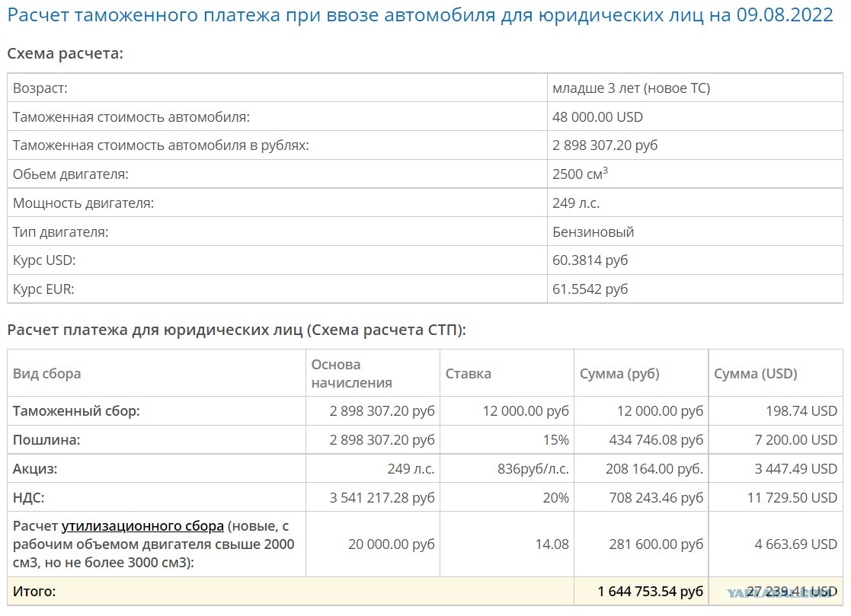This screenshot has height=616, width=851.
Task: Open the утилизационного сбора link
Action: (142, 526)
